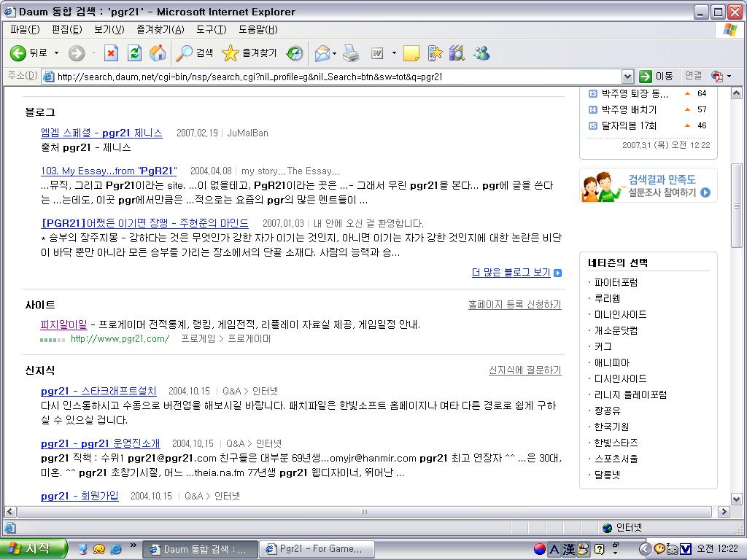Click the vertical scrollbar down arrow
This screenshot has height=560, width=747.
(737, 499)
